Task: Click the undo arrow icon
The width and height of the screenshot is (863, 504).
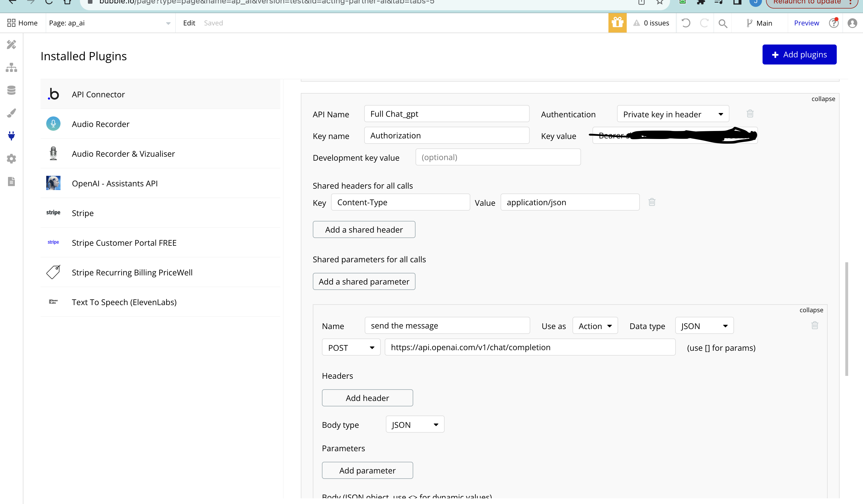Action: click(685, 23)
